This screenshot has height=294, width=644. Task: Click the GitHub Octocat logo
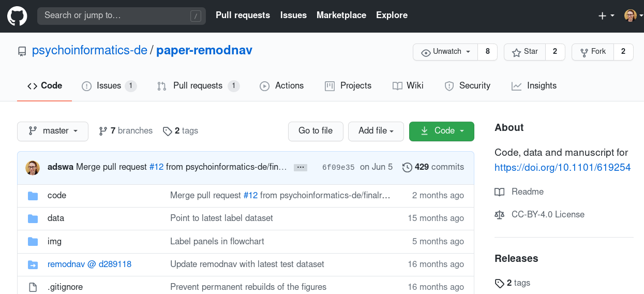point(17,16)
